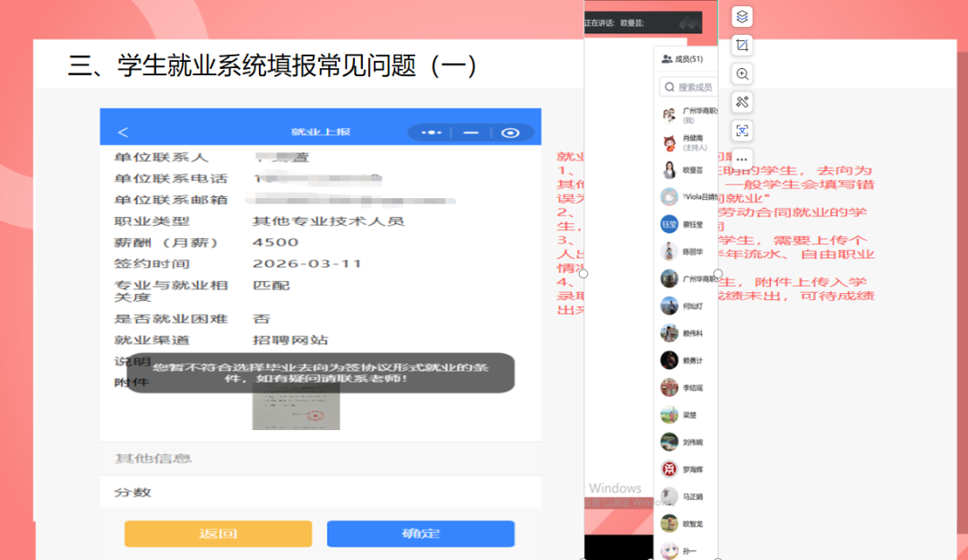Click avatar of member 赖勇计

670,360
